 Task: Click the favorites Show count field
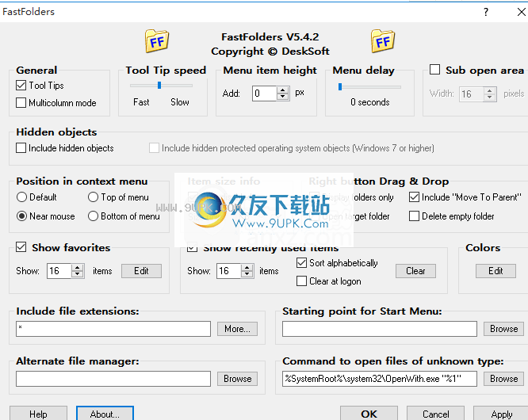[x=59, y=271]
